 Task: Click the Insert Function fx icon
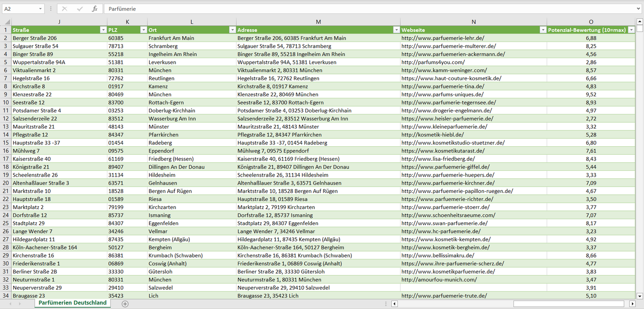[94, 9]
